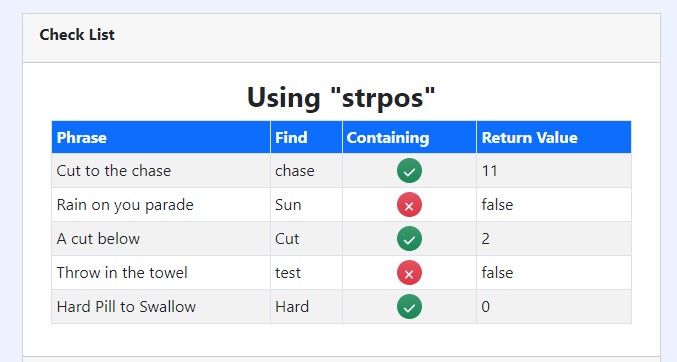This screenshot has height=362, width=677.
Task: Click the "A cut below" phrase cell
Action: tap(161, 238)
